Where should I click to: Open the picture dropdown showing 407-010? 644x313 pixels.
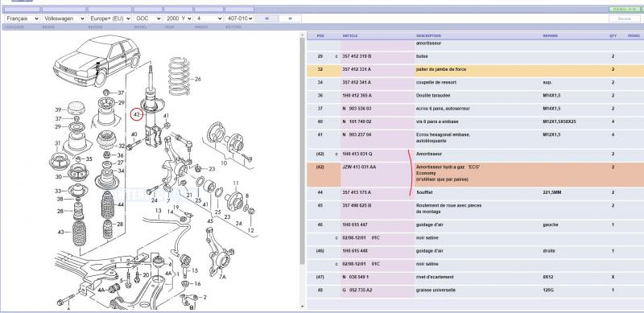coord(239,19)
